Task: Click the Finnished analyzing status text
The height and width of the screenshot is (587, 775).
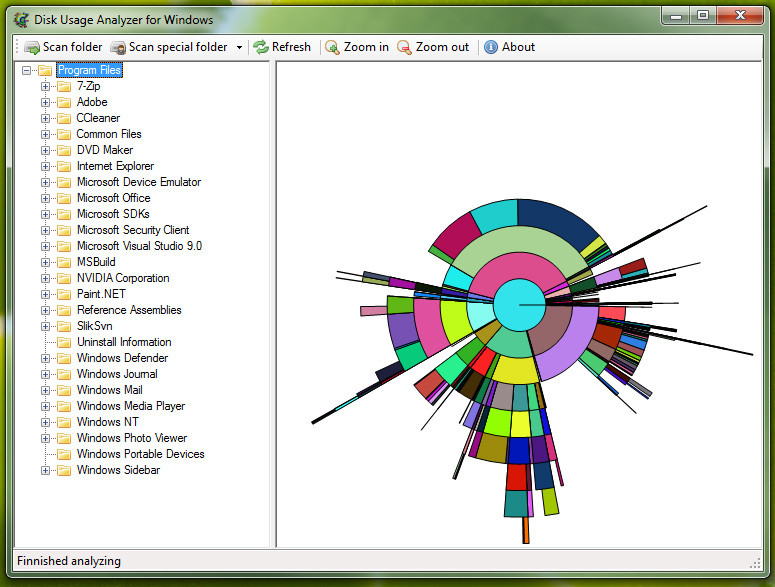Action: pyautogui.click(x=69, y=561)
